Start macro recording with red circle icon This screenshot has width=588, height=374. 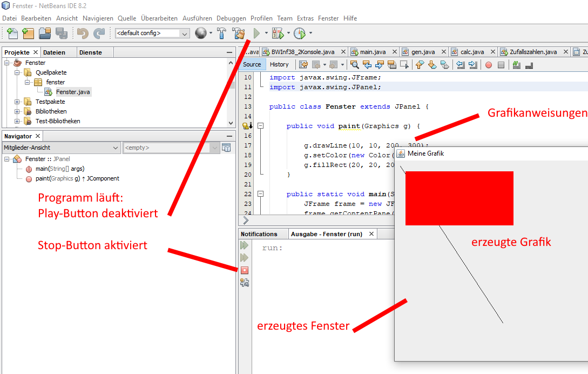pyautogui.click(x=488, y=65)
